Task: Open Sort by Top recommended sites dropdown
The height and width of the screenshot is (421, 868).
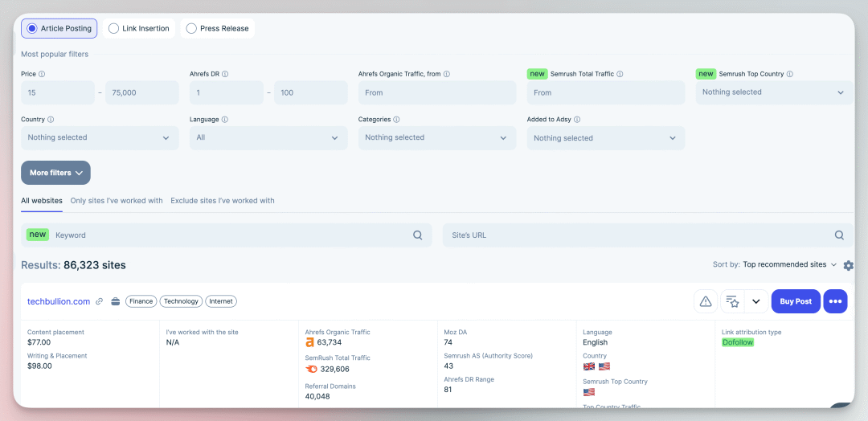Action: pyautogui.click(x=789, y=264)
